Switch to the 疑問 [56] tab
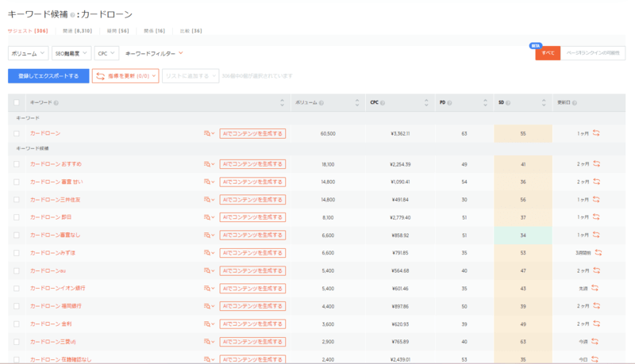This screenshot has width=635, height=364. [117, 31]
